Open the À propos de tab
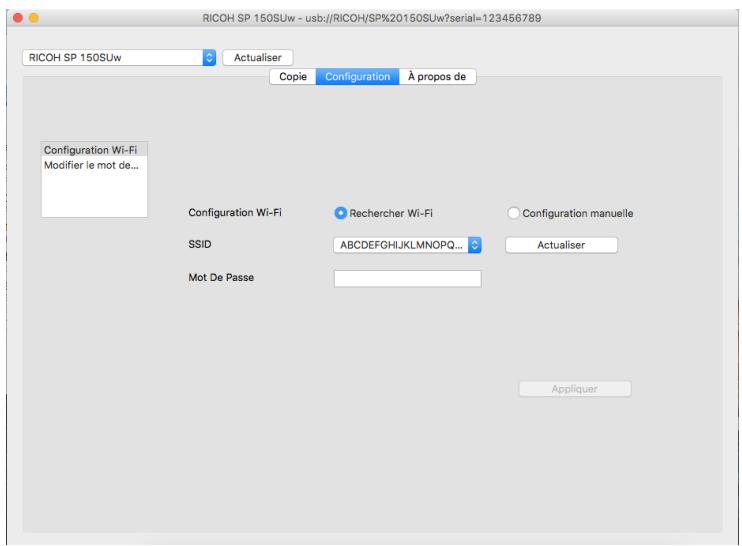 coord(437,77)
